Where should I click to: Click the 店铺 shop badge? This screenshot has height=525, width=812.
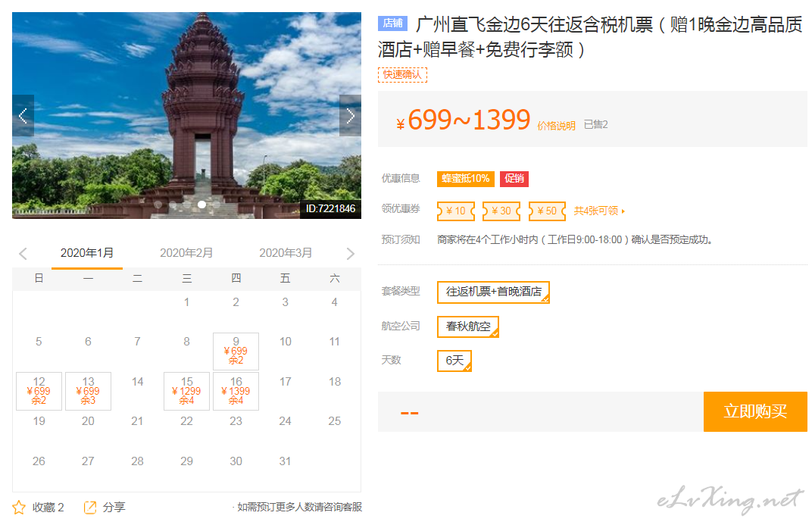pos(392,23)
